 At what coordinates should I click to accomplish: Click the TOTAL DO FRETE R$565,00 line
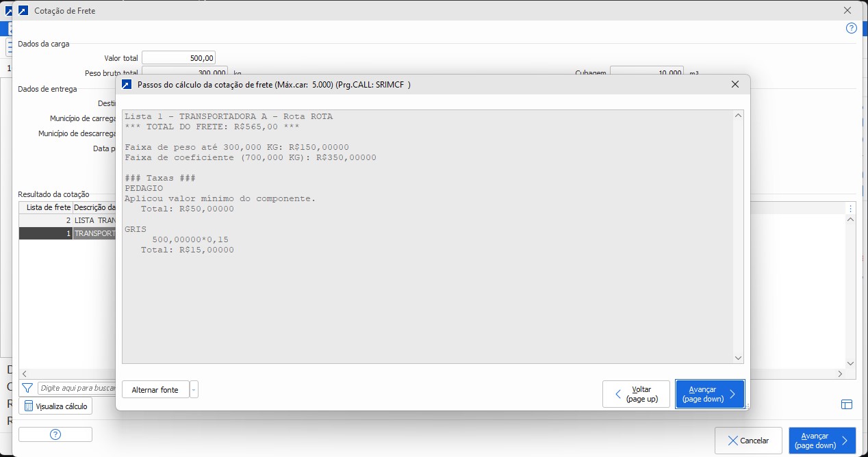click(x=212, y=127)
